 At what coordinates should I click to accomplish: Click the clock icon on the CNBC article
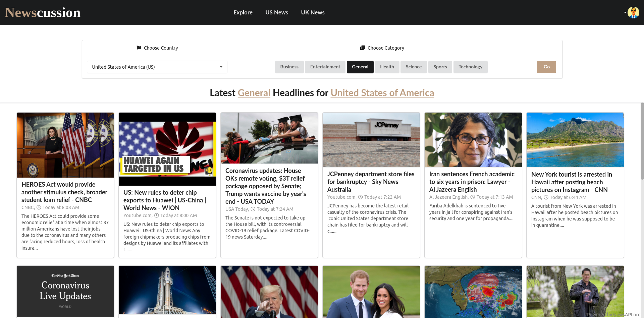tap(39, 207)
